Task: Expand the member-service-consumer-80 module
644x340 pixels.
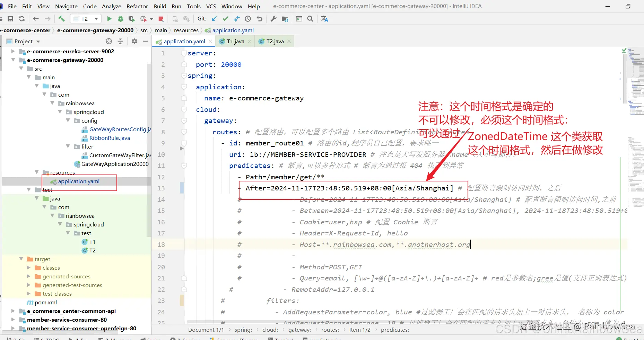Action: point(13,320)
